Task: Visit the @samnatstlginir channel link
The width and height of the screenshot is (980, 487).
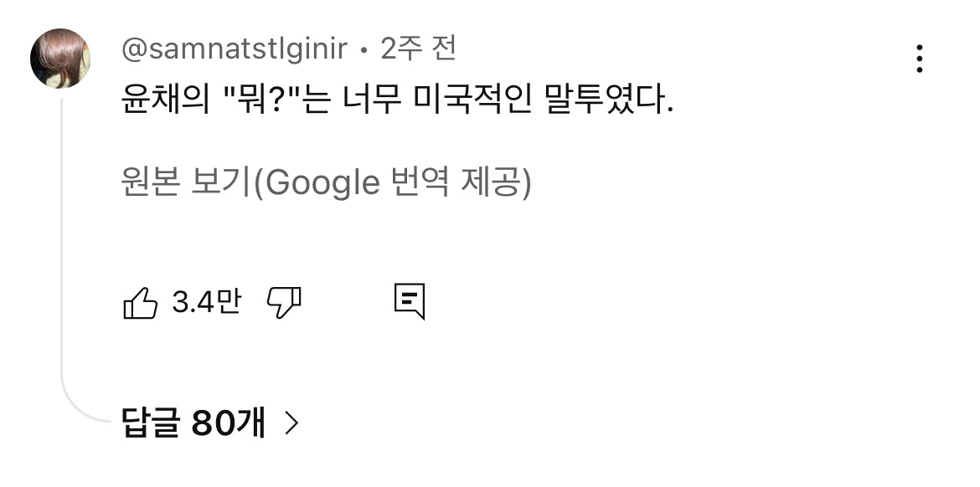Action: tap(235, 50)
